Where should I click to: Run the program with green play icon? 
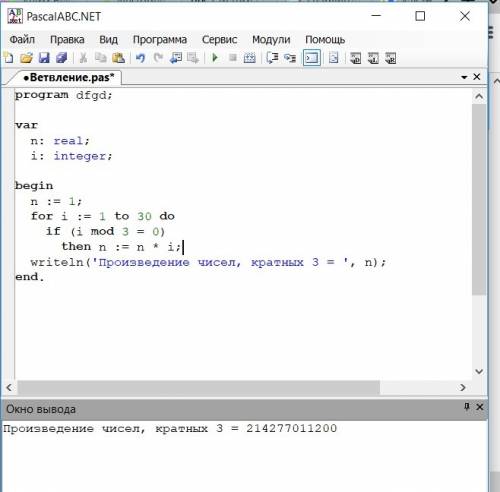coord(215,58)
